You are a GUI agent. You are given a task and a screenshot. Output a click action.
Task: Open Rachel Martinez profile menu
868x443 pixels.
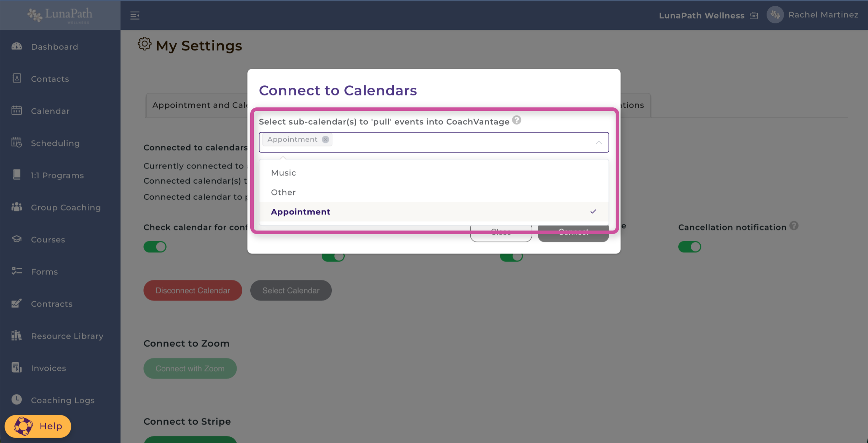[823, 15]
